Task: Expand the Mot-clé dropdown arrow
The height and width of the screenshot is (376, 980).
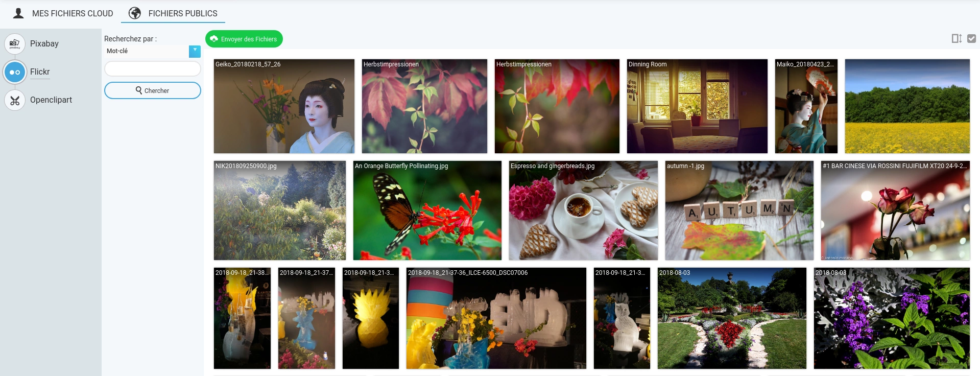Action: [x=195, y=51]
